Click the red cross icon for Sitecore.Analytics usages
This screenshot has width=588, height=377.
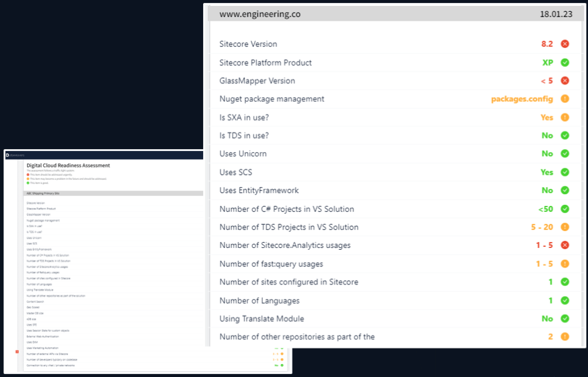564,246
